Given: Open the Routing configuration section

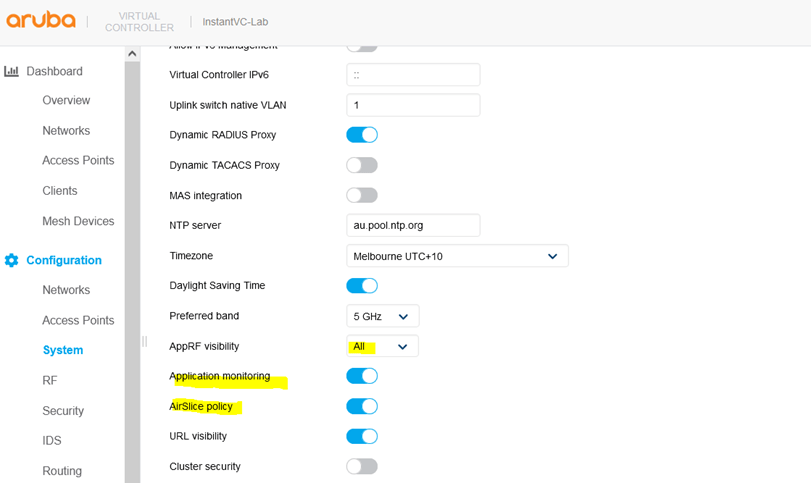Looking at the screenshot, I should [x=62, y=471].
